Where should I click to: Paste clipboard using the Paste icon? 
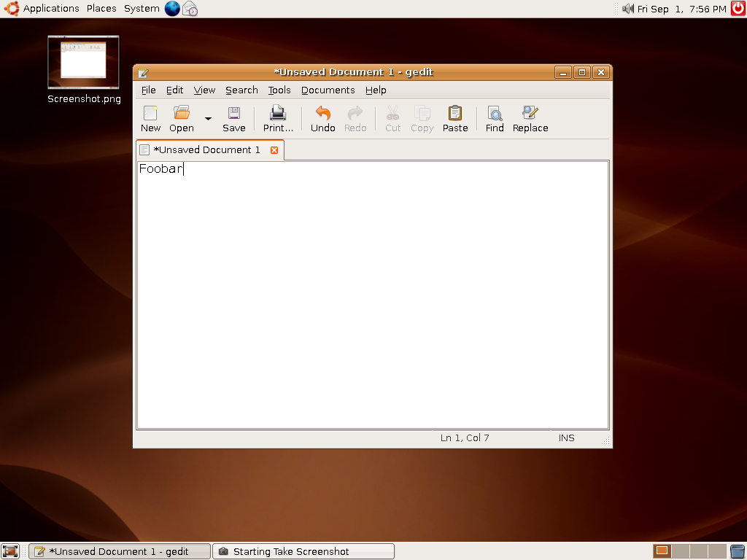point(454,119)
